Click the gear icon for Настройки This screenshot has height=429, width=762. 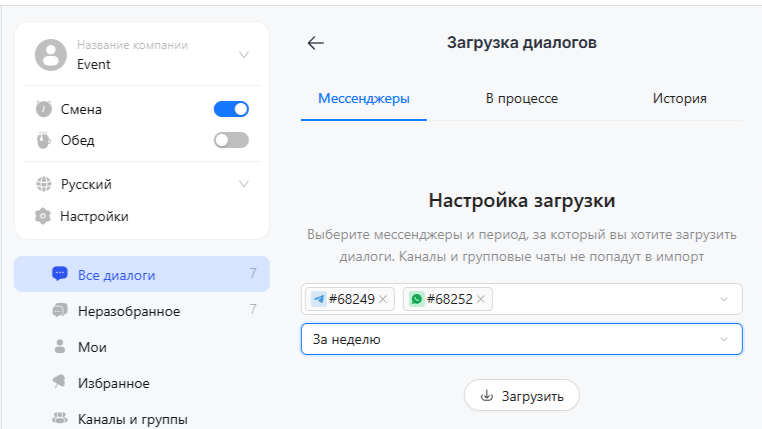coord(43,216)
